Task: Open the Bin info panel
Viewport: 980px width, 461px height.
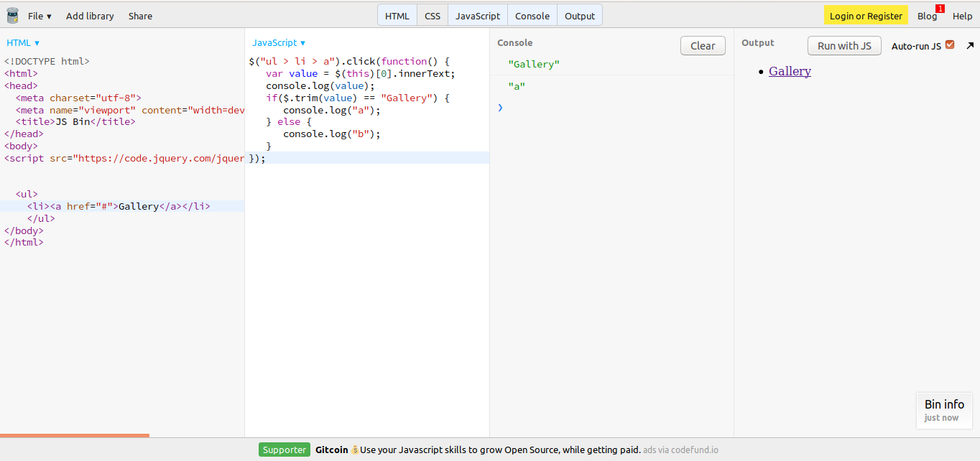Action: tap(944, 410)
